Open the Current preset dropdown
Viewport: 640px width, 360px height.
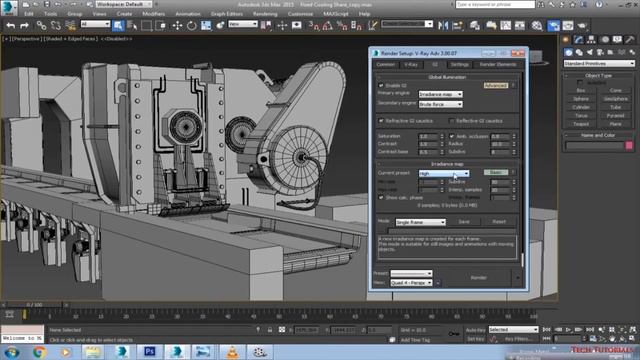pyautogui.click(x=444, y=173)
